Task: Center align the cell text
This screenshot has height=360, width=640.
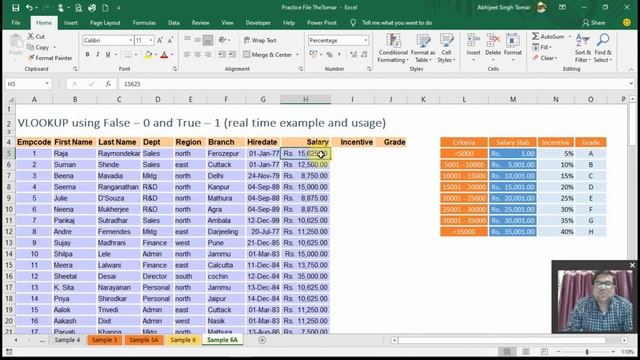Action: click(x=198, y=55)
